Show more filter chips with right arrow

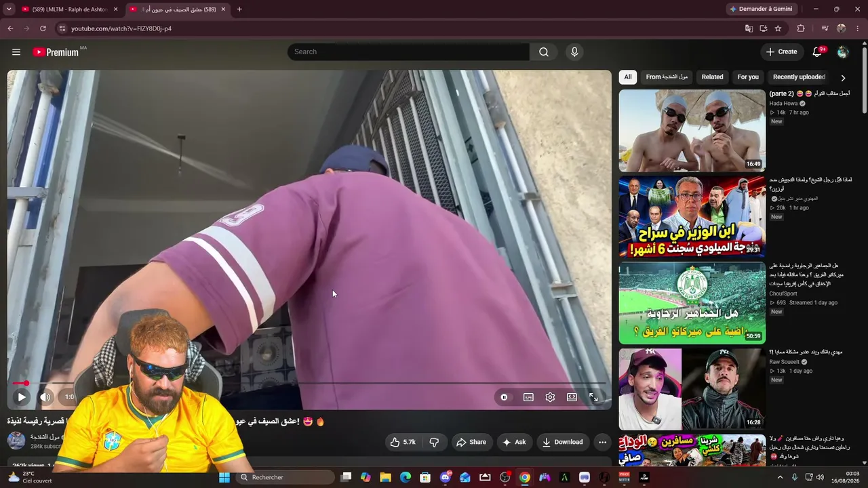click(x=843, y=77)
